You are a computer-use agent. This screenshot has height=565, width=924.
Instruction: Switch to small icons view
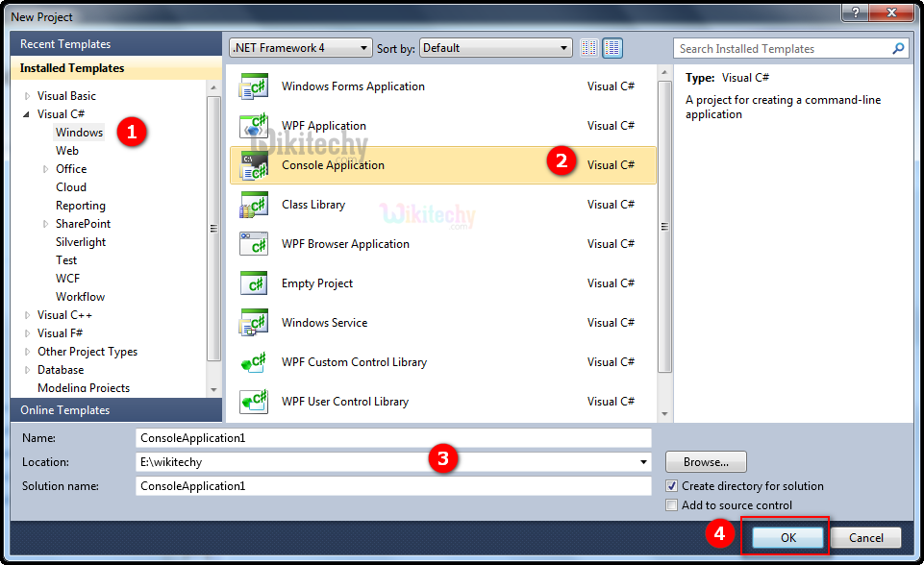click(589, 48)
